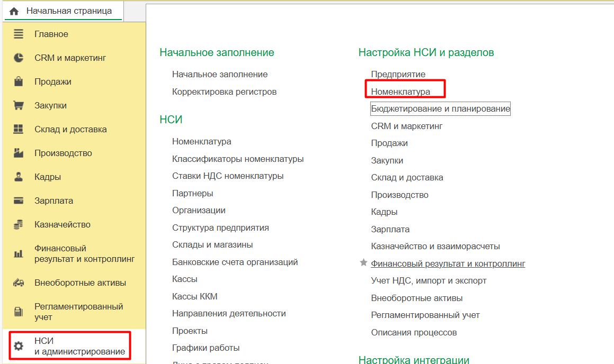Click the card icon for Зарплата
This screenshot has width=614, height=364.
tap(19, 201)
